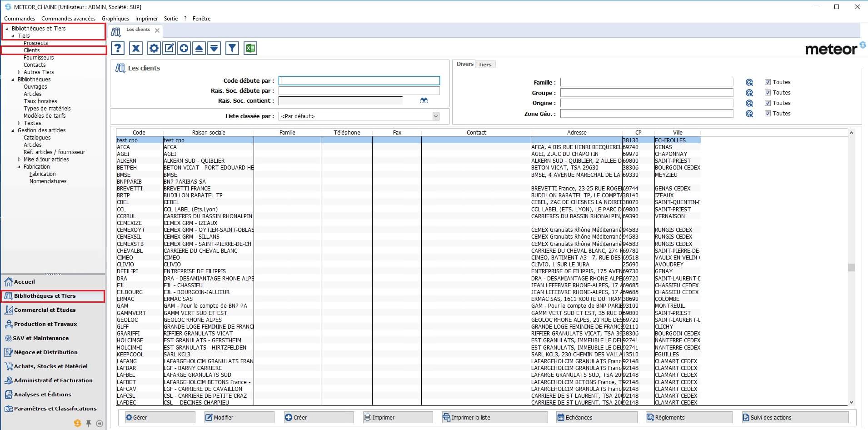
Task: Switch to the Tiers filter tab
Action: 485,65
